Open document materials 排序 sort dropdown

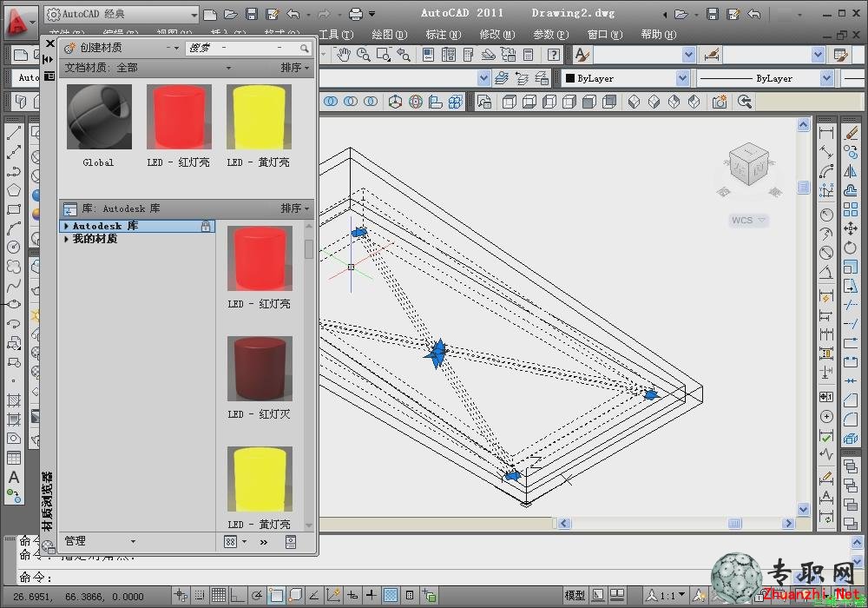[x=294, y=68]
